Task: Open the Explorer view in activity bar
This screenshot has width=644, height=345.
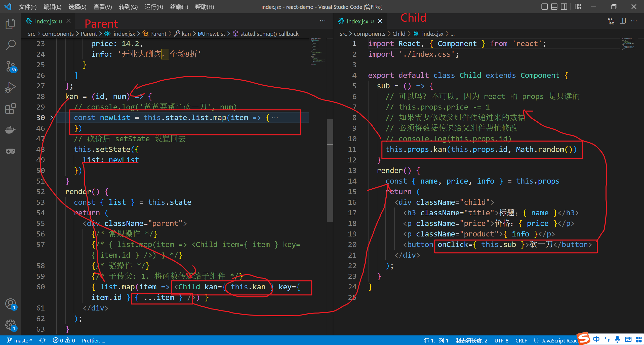Action: tap(10, 24)
